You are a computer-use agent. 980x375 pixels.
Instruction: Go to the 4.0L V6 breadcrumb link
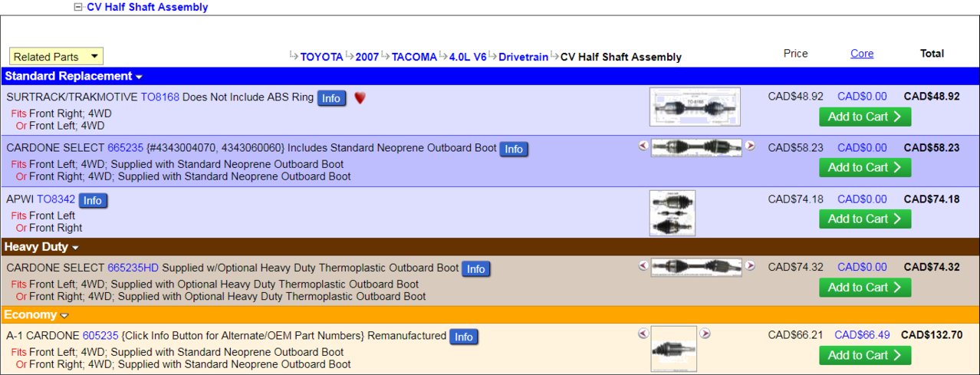[468, 57]
